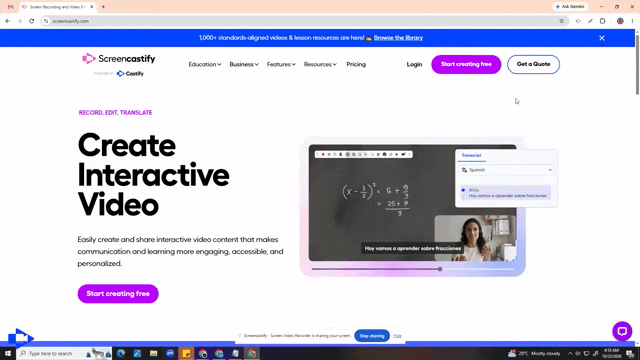This screenshot has width=640, height=360.
Task: Open Zoom from the taskbar
Action: click(x=170, y=353)
